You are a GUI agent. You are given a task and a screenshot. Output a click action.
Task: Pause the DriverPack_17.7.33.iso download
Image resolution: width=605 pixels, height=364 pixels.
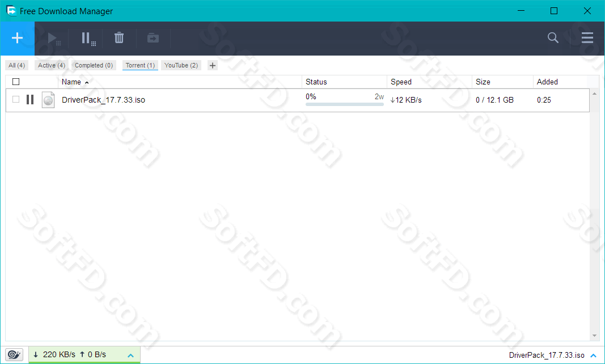(30, 100)
